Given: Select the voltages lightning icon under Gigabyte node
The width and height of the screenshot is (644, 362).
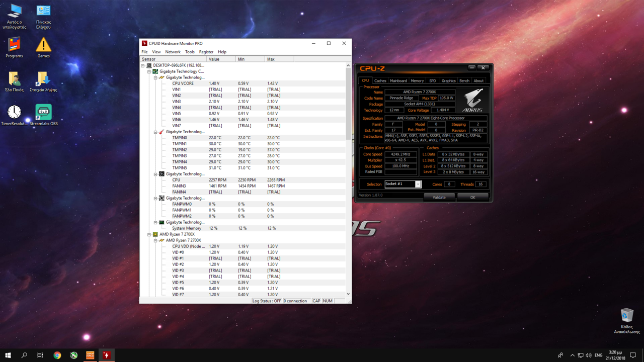Looking at the screenshot, I should click(x=162, y=77).
